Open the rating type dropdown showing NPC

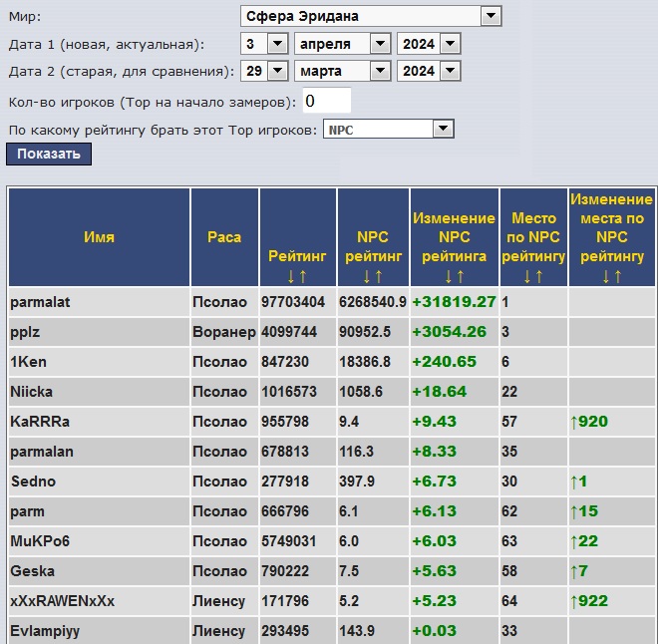tap(389, 130)
